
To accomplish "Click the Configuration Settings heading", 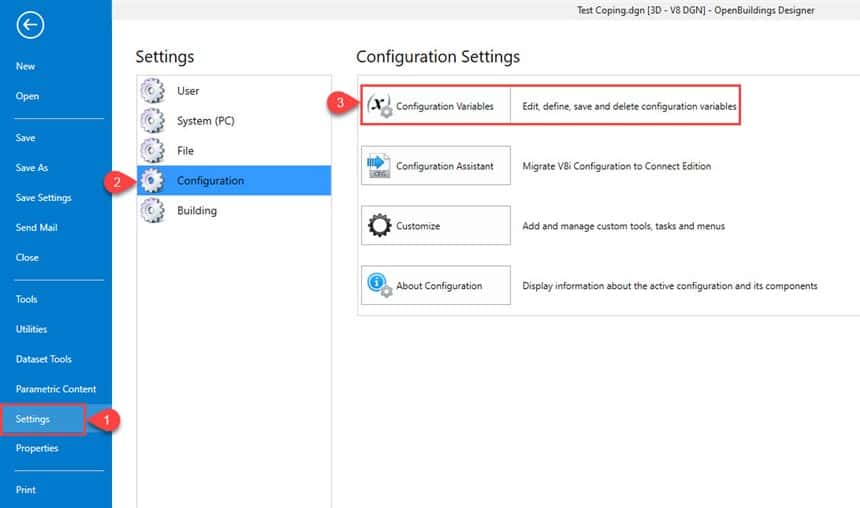I will [438, 57].
